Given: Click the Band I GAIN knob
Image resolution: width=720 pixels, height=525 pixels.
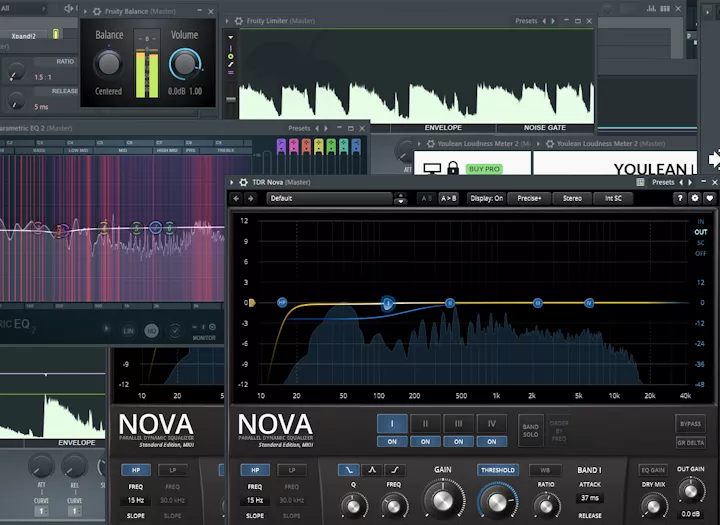Looking at the screenshot, I should tap(443, 501).
